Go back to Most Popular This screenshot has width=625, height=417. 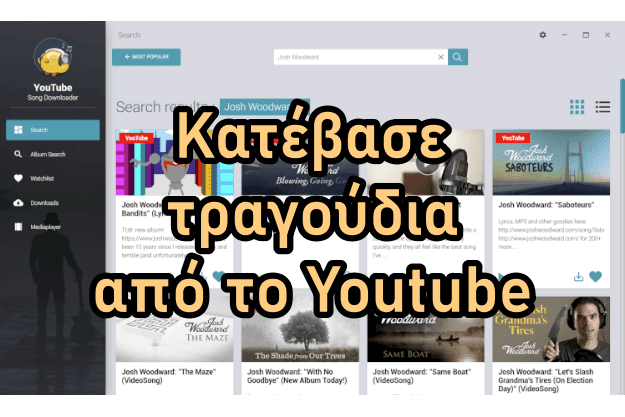tap(146, 57)
